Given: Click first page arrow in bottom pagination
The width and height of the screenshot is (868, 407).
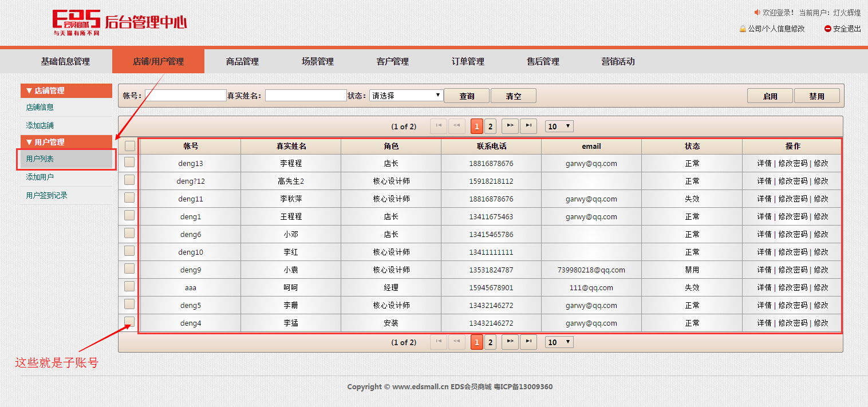Looking at the screenshot, I should click(438, 342).
